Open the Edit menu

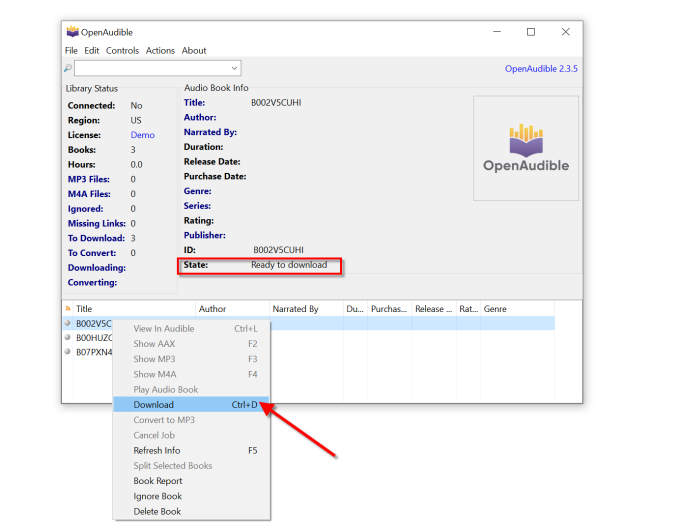(91, 51)
